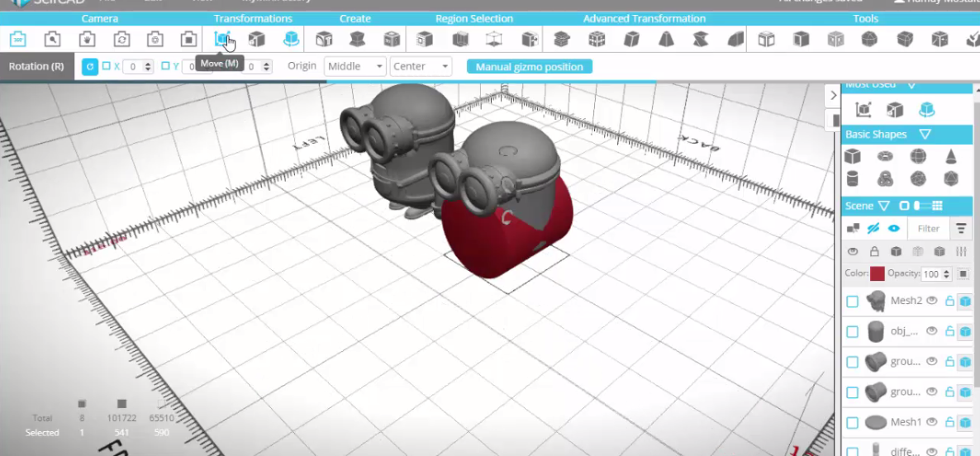Click the Opacity value field
Image resolution: width=980 pixels, height=456 pixels.
931,273
